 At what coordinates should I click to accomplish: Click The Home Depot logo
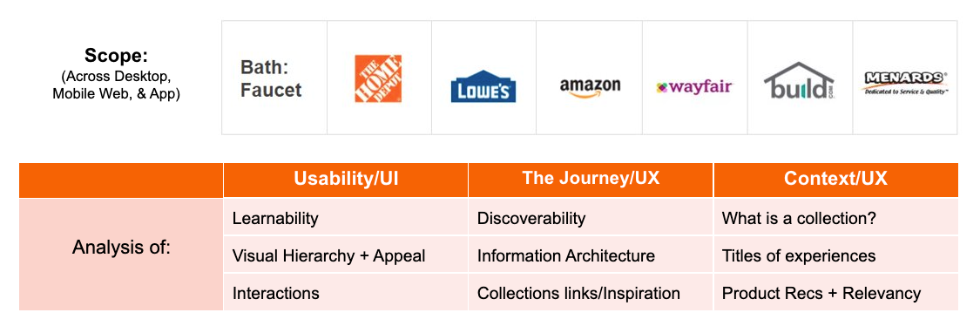378,78
